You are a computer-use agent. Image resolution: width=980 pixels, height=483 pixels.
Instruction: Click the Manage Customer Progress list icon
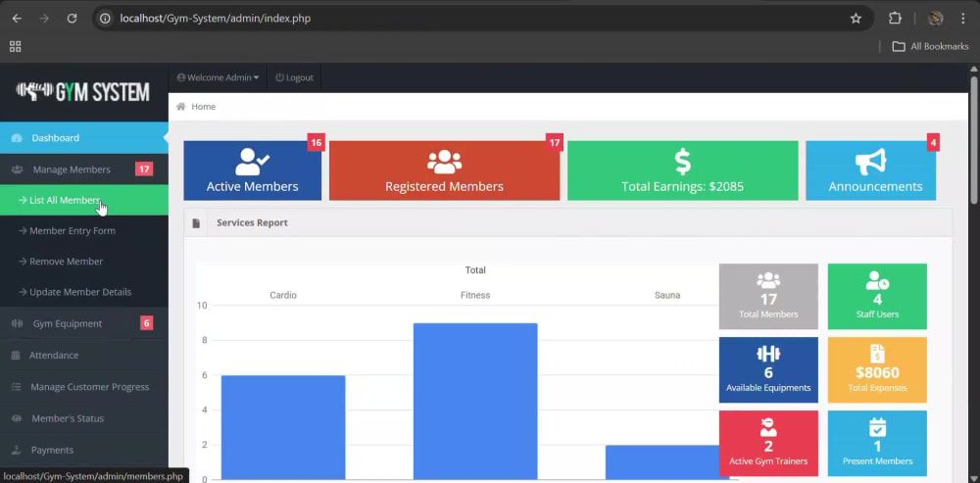pyautogui.click(x=17, y=387)
